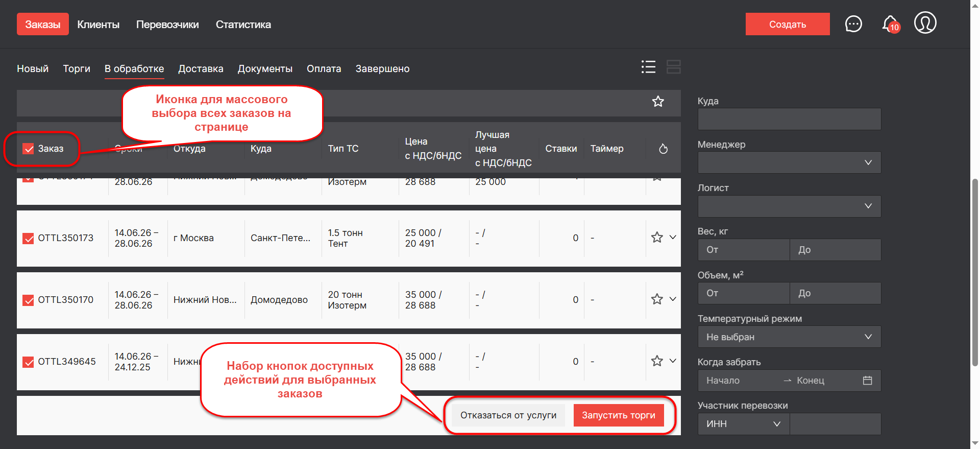Click the flame icon column header
This screenshot has height=449, width=980.
tap(663, 149)
